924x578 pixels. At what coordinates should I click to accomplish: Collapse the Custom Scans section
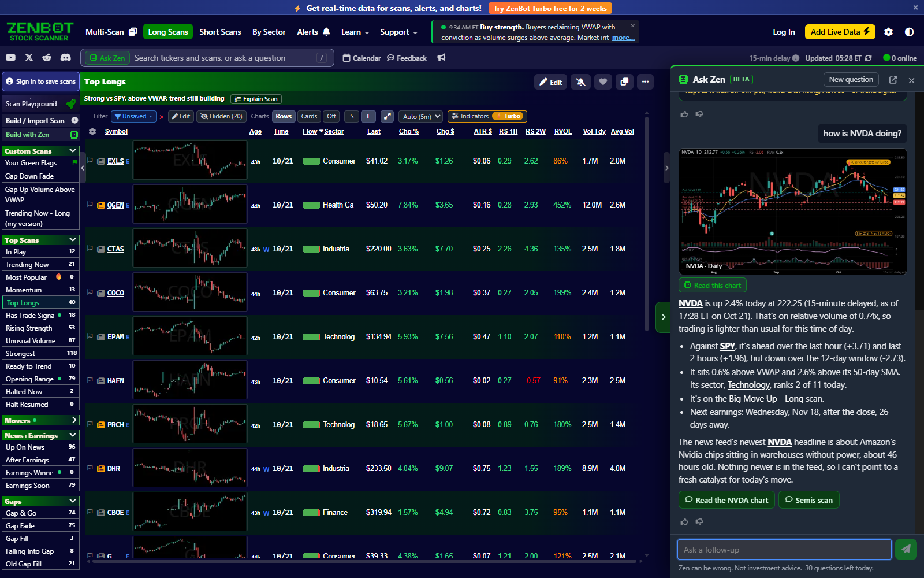coord(73,151)
